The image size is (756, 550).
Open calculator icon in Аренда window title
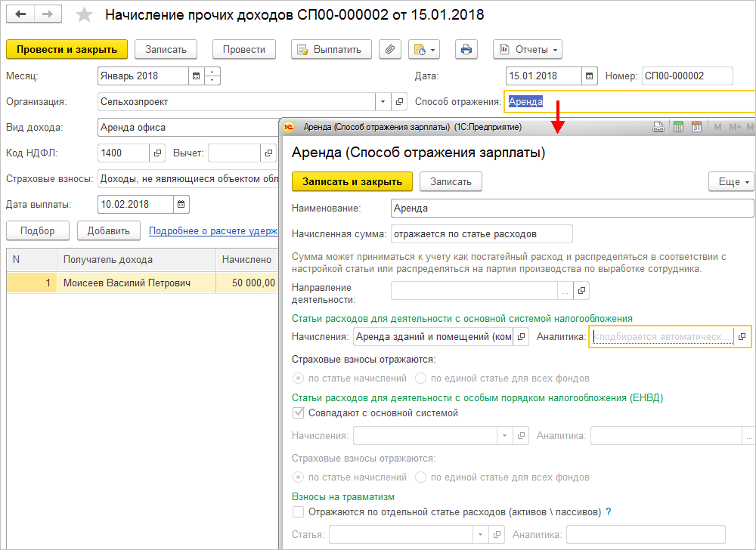tap(678, 127)
